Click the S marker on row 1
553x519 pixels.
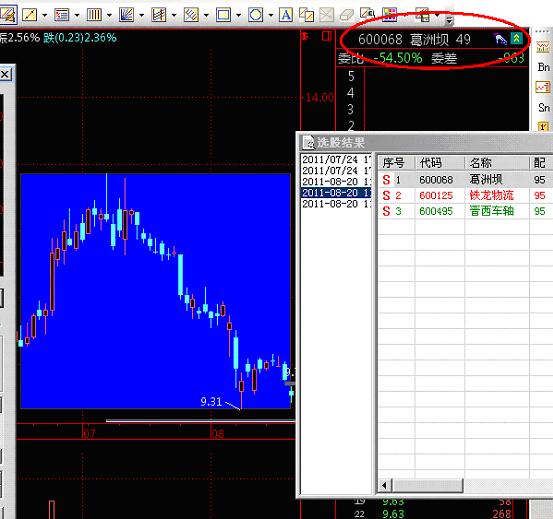[x=386, y=180]
